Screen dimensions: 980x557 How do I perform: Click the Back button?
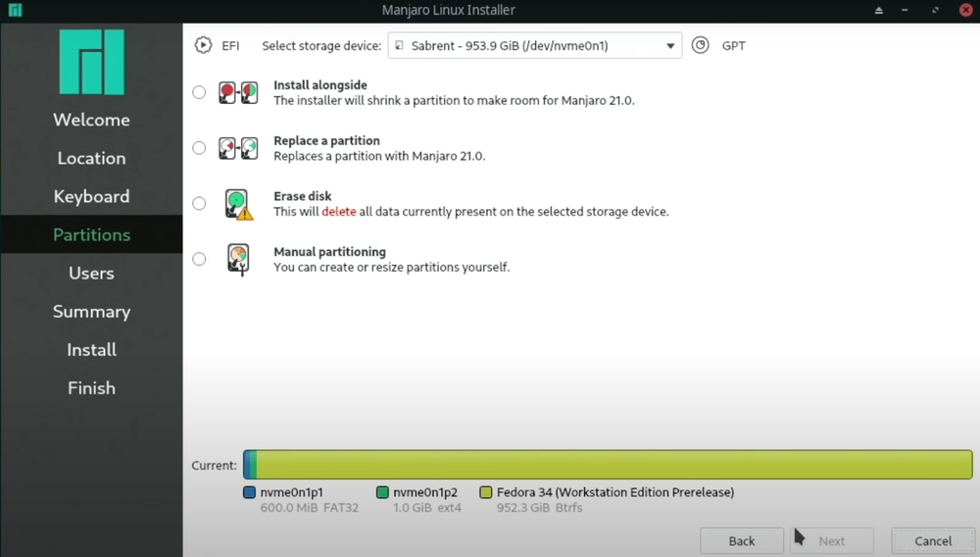741,540
